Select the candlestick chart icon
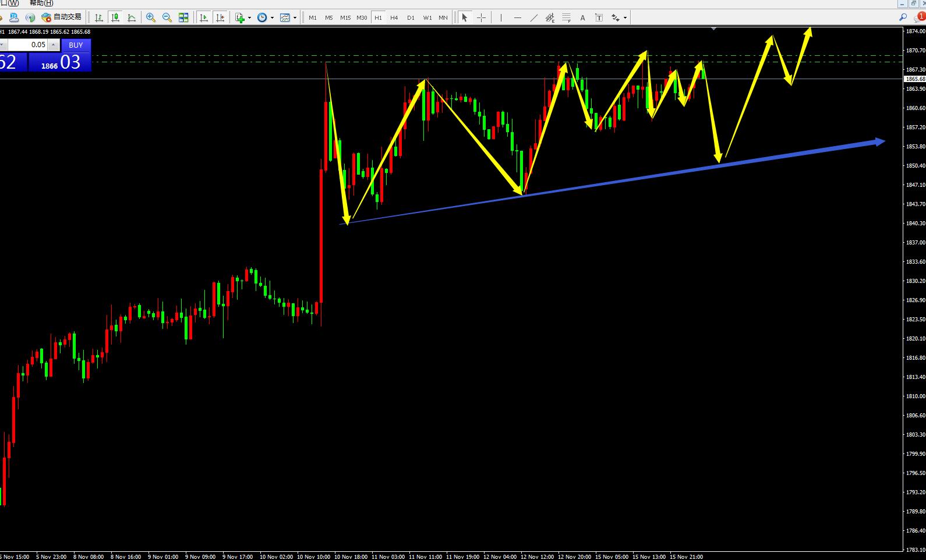This screenshot has height=560, width=926. point(115,17)
